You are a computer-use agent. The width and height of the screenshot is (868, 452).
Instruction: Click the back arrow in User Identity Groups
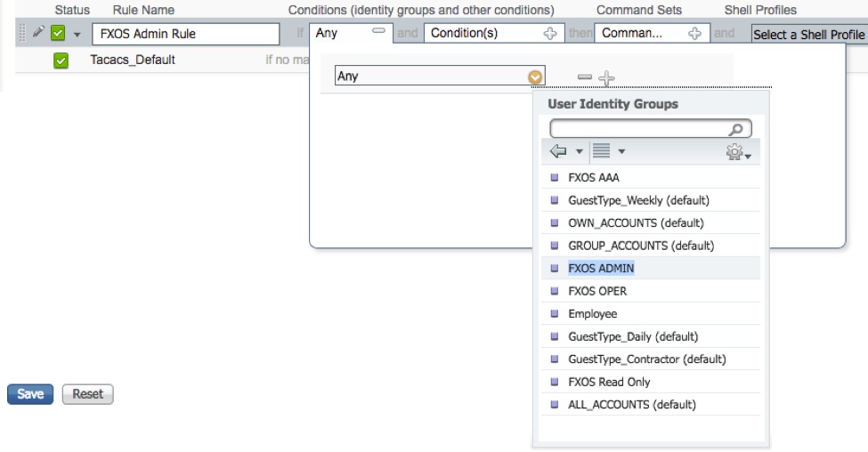click(558, 152)
